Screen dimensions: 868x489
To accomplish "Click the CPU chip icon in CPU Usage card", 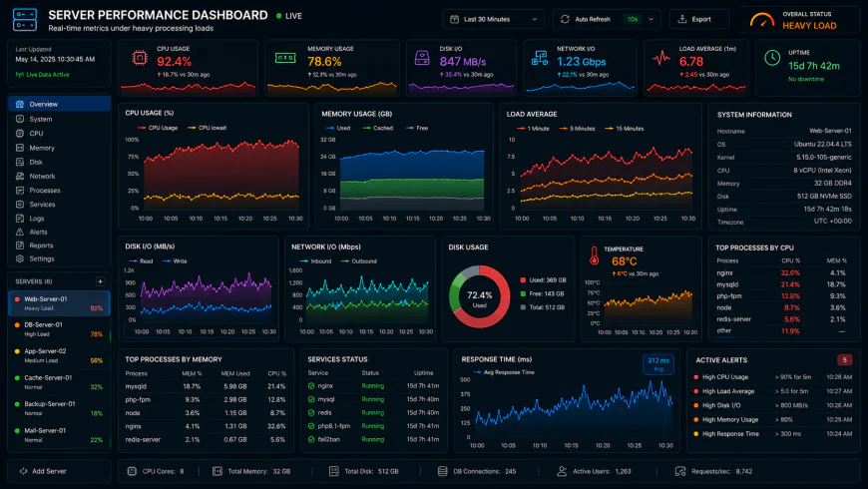I will pyautogui.click(x=140, y=58).
